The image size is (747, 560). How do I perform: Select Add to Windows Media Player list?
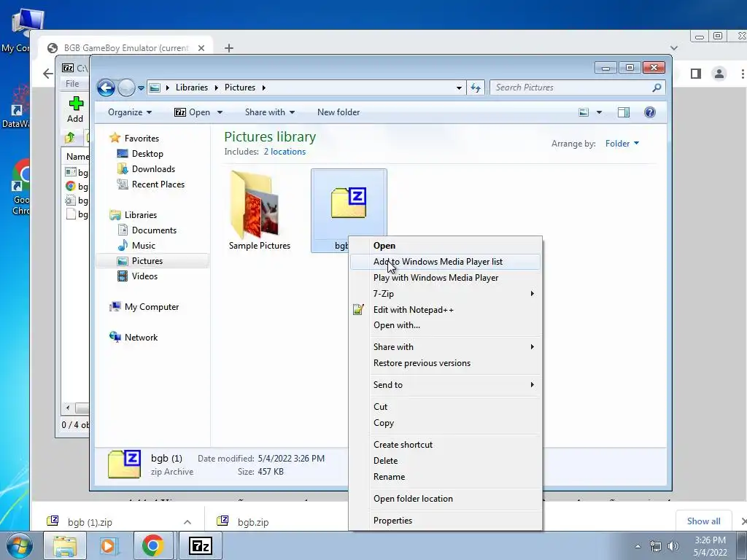(x=445, y=262)
